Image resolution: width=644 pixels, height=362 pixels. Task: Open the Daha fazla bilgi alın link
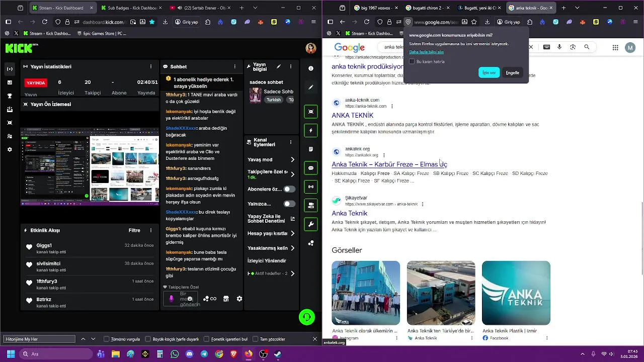click(426, 52)
